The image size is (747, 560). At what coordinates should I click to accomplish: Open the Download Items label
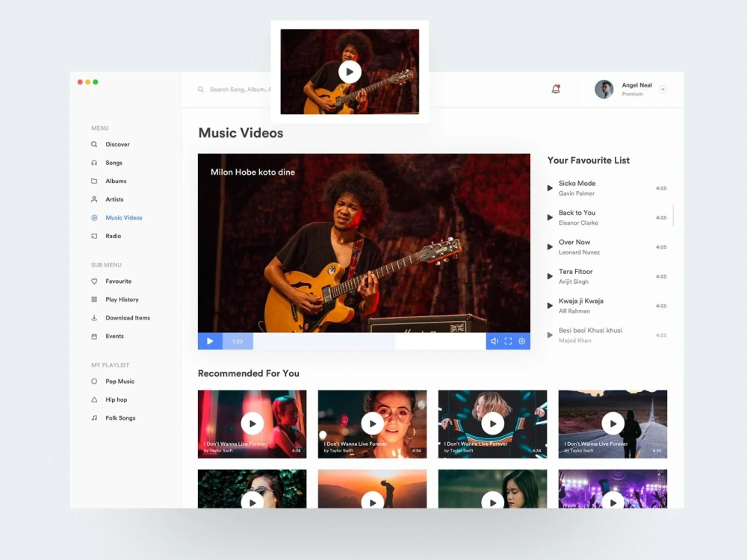coord(128,317)
